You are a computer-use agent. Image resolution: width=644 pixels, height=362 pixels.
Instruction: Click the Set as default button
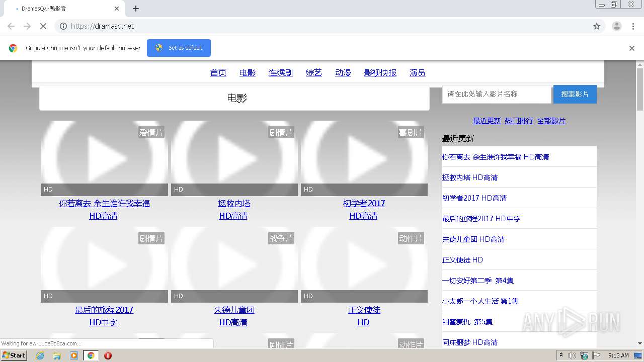[179, 48]
